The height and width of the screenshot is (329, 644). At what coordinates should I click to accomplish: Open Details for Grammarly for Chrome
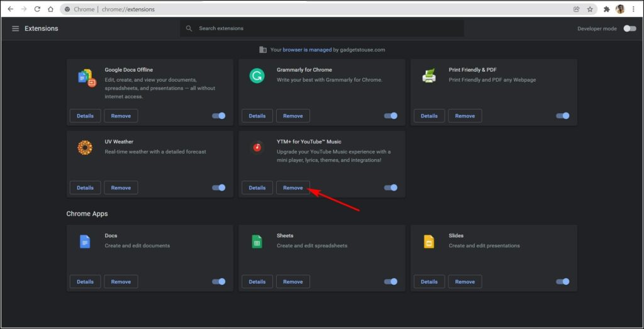click(x=257, y=116)
